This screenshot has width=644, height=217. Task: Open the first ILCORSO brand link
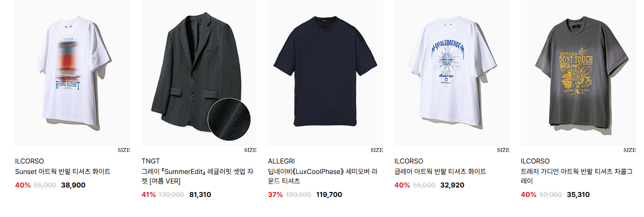pyautogui.click(x=30, y=161)
